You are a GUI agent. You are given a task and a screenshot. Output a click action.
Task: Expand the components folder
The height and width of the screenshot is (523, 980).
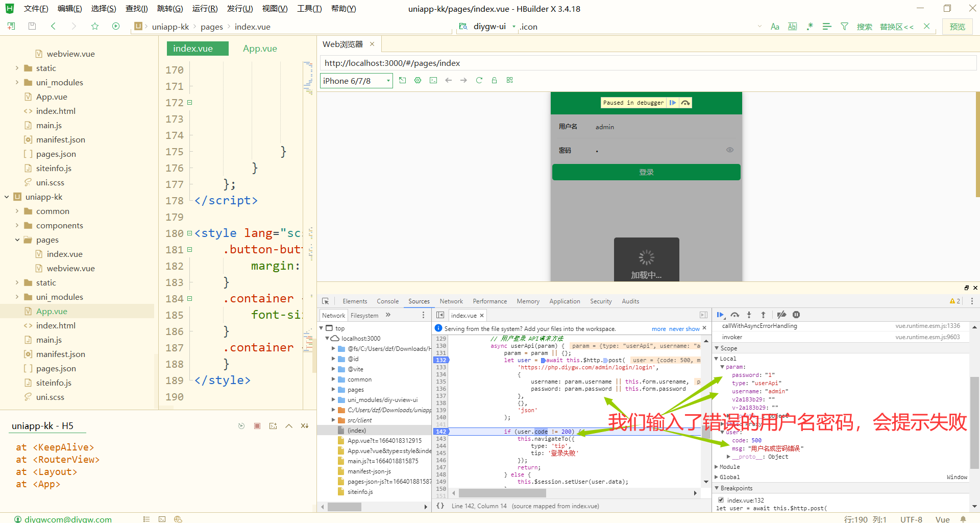(17, 225)
